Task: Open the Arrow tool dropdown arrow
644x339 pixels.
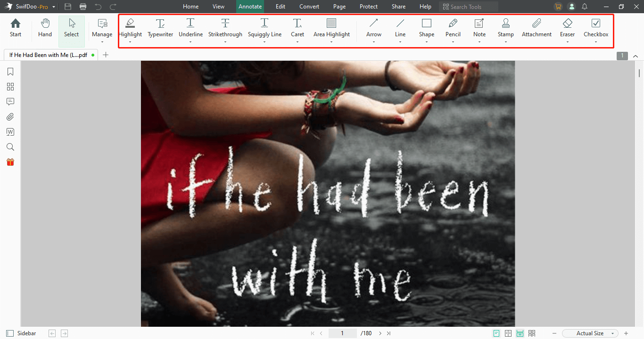Action: [374, 42]
